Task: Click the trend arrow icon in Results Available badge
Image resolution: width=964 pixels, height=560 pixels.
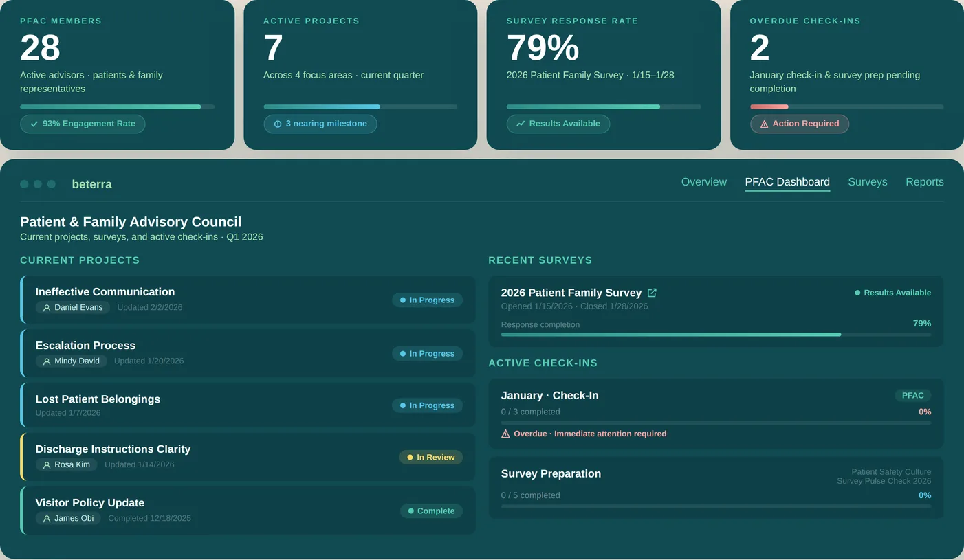Action: [521, 124]
